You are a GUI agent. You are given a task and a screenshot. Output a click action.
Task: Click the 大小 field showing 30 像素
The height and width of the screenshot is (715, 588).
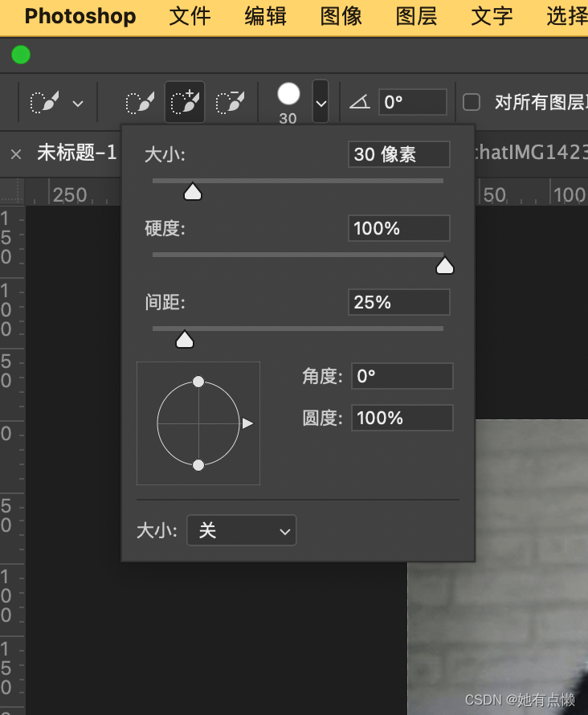pyautogui.click(x=399, y=154)
